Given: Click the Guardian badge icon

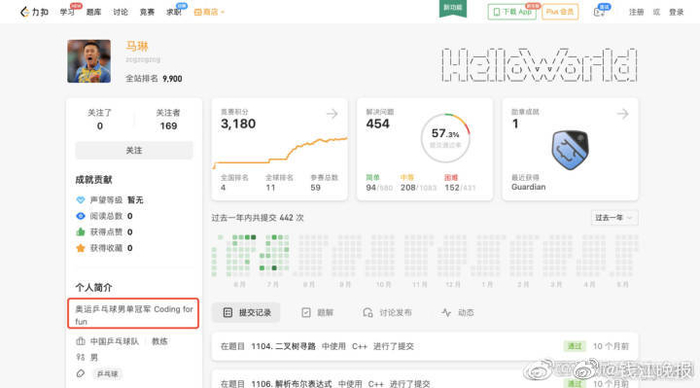Looking at the screenshot, I should (x=570, y=150).
